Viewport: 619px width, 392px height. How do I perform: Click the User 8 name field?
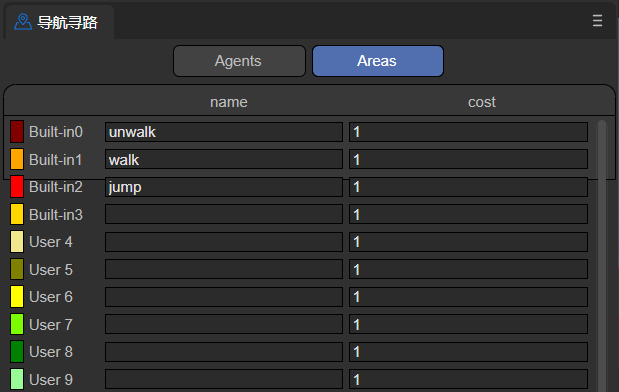[x=224, y=352]
